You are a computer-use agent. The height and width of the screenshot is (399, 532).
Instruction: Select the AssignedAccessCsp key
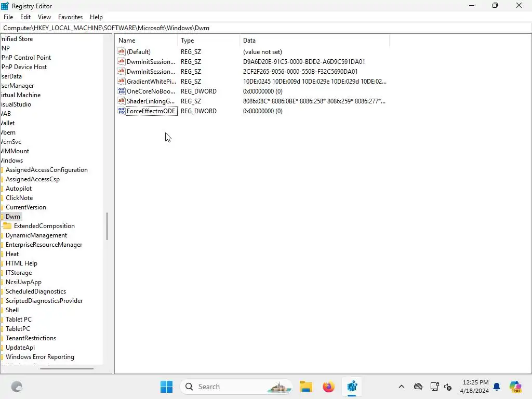(33, 179)
